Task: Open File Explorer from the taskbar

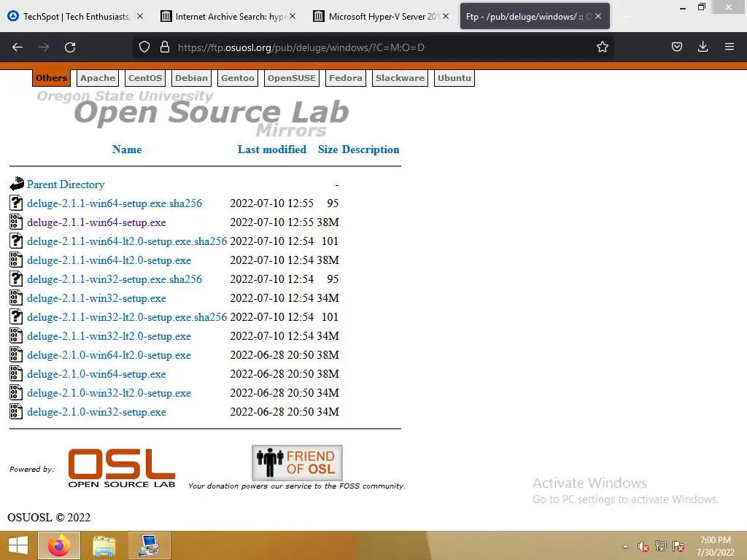Action: tap(104, 545)
